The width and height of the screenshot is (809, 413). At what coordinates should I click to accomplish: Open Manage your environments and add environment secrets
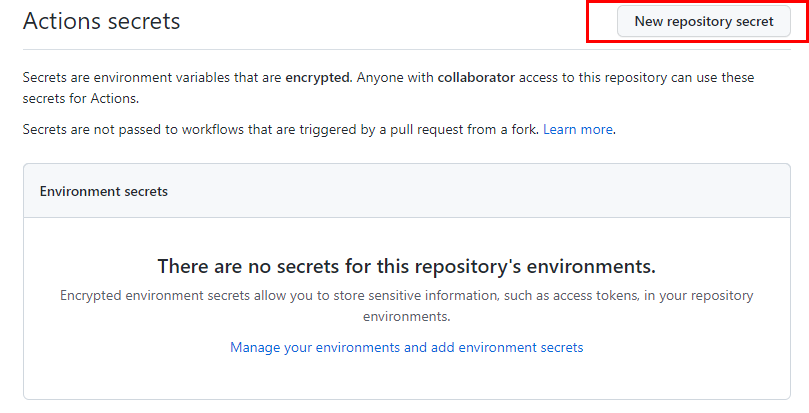pyautogui.click(x=407, y=347)
